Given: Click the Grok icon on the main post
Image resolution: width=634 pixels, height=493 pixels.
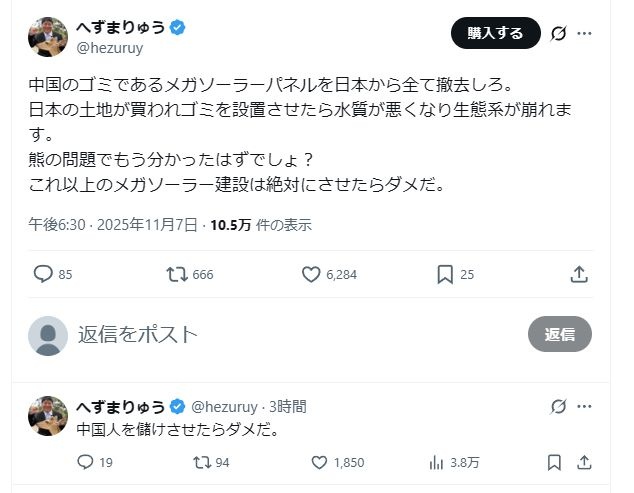Looking at the screenshot, I should click(x=559, y=33).
